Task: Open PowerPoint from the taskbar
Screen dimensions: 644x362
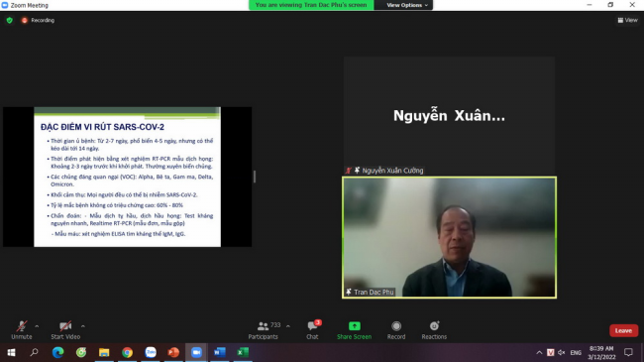Action: [x=173, y=352]
